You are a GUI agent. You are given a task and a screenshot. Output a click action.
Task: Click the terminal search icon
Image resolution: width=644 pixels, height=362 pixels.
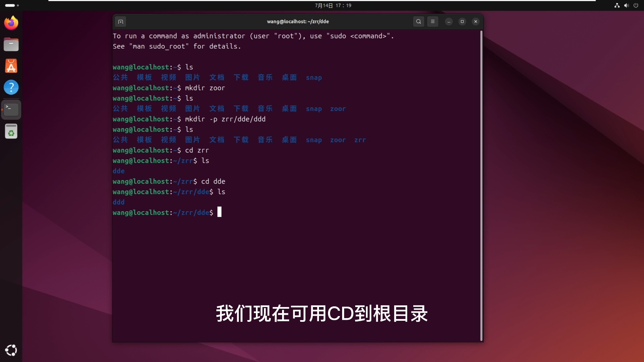coord(418,21)
